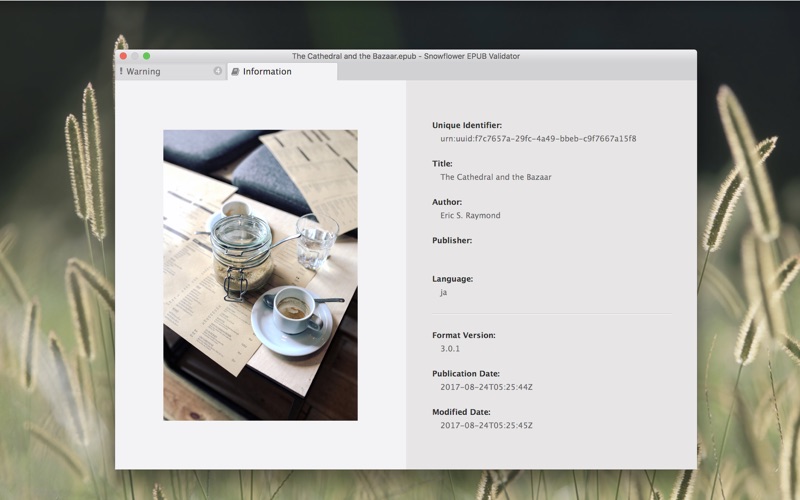The width and height of the screenshot is (800, 500).
Task: Click the warning count badge showing 4
Action: click(x=218, y=71)
